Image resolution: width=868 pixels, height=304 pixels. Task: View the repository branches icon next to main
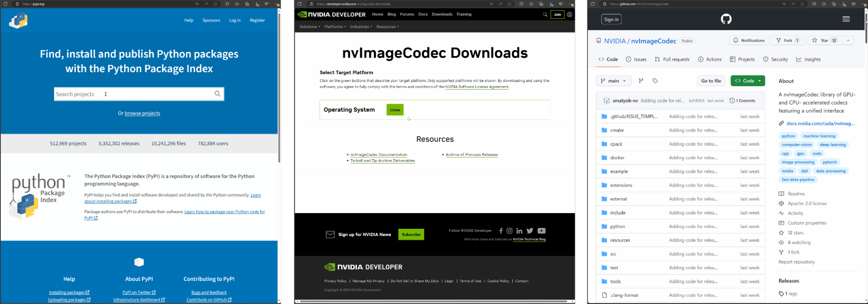[x=641, y=81]
